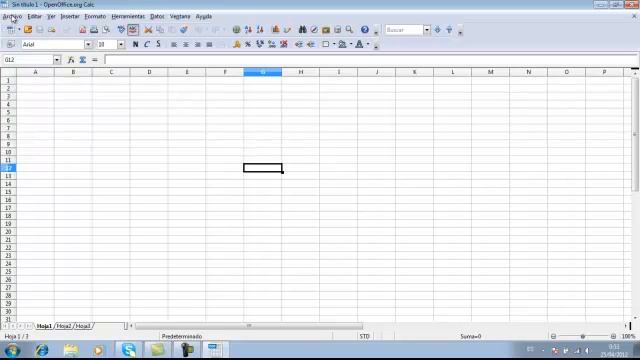Click the Function equals icon
The image size is (640, 360).
tap(95, 60)
